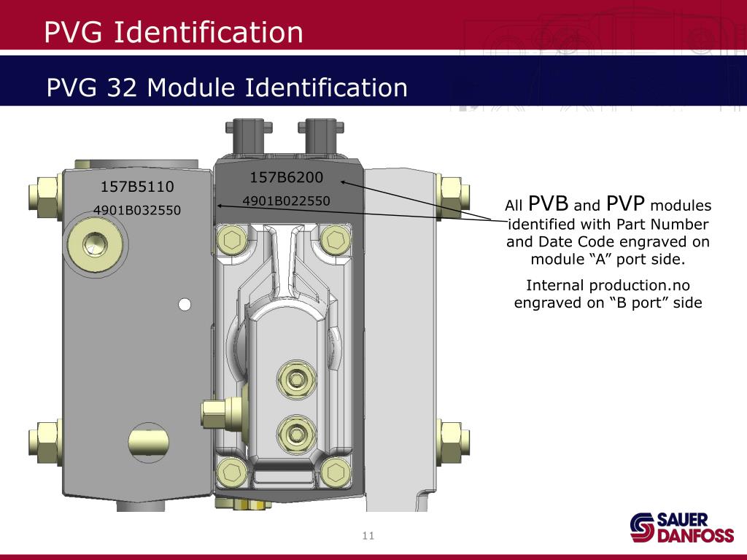Click the 'PVG 32 Module Identification' subtitle

coord(227,87)
